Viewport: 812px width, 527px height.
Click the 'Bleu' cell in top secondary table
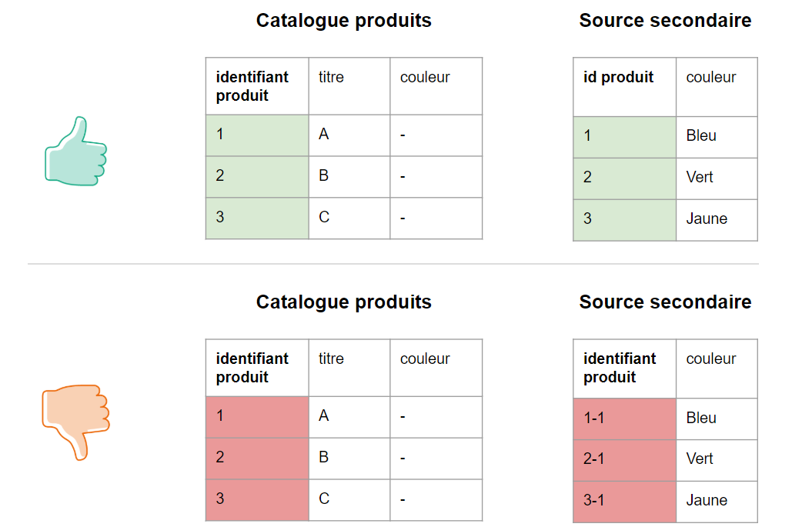pyautogui.click(x=717, y=137)
